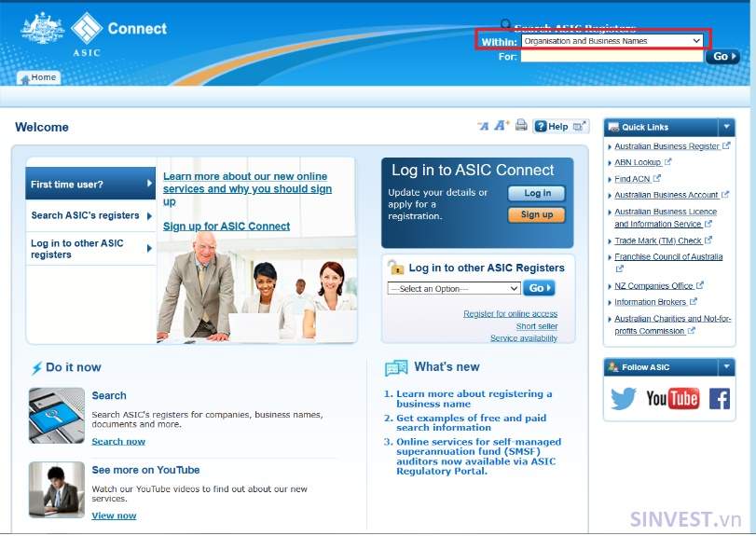Collapse the Follow ASIC panel
756x536 pixels.
tap(726, 367)
